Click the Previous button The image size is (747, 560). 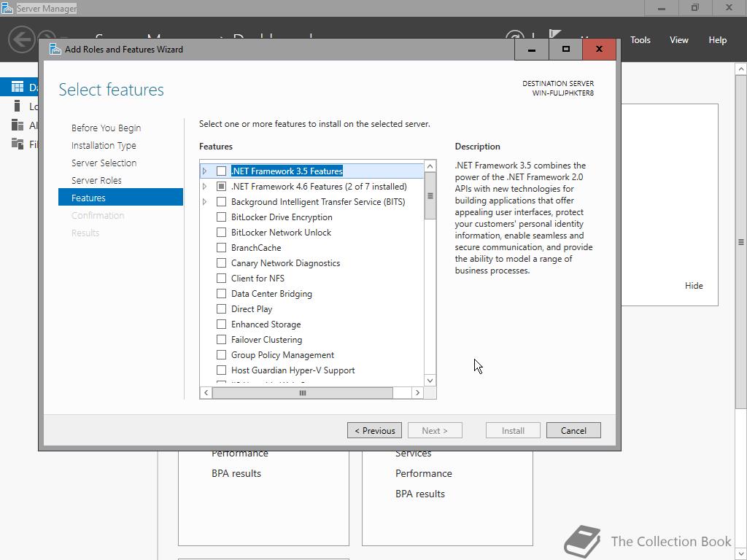374,430
